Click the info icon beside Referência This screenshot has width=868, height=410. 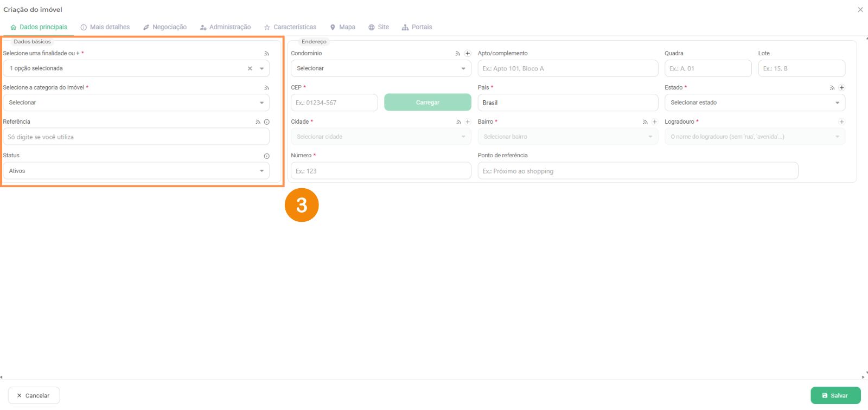click(x=266, y=122)
